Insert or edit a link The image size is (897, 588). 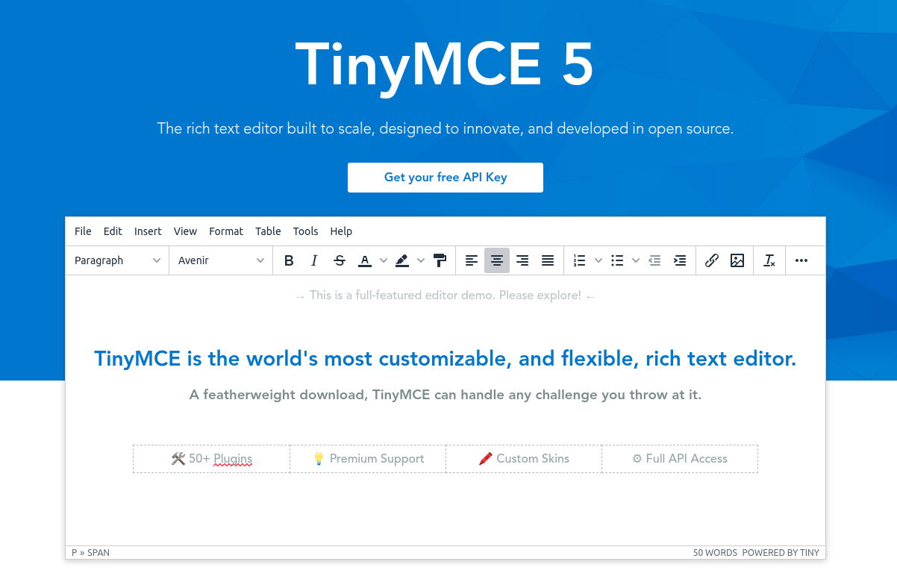(712, 260)
